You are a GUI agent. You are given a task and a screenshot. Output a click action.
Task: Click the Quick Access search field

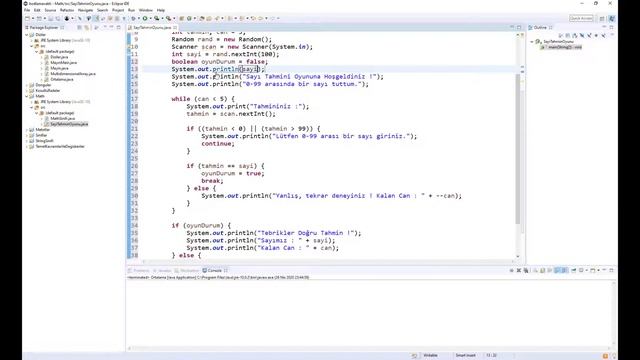coord(581,18)
